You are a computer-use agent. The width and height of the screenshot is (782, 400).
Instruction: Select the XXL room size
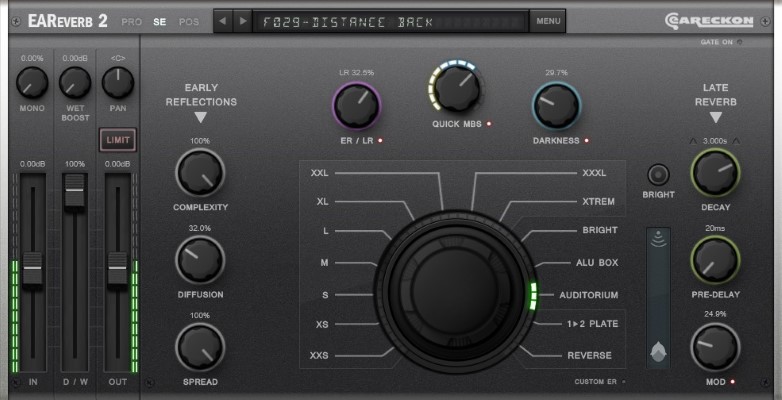pos(320,174)
